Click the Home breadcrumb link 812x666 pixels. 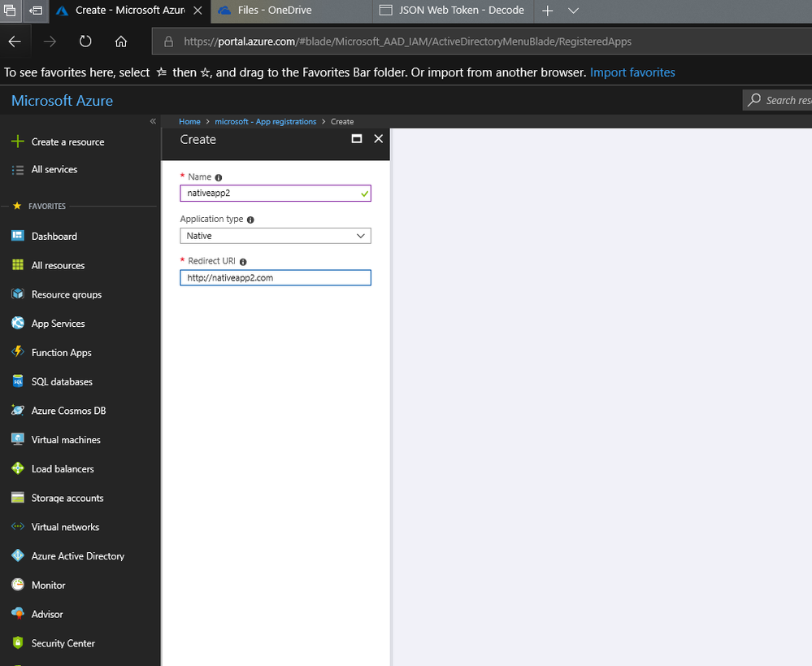point(189,121)
